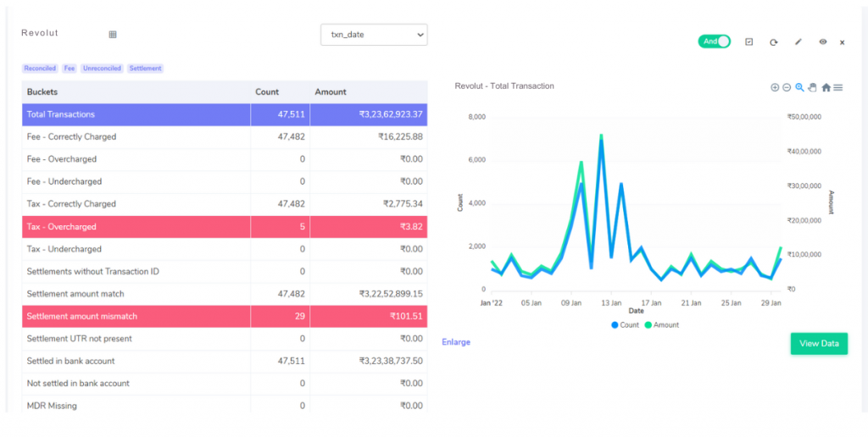The height and width of the screenshot is (437, 868).
Task: Click the ₹3,22,52,899.15 amount cell
Action: (369, 294)
